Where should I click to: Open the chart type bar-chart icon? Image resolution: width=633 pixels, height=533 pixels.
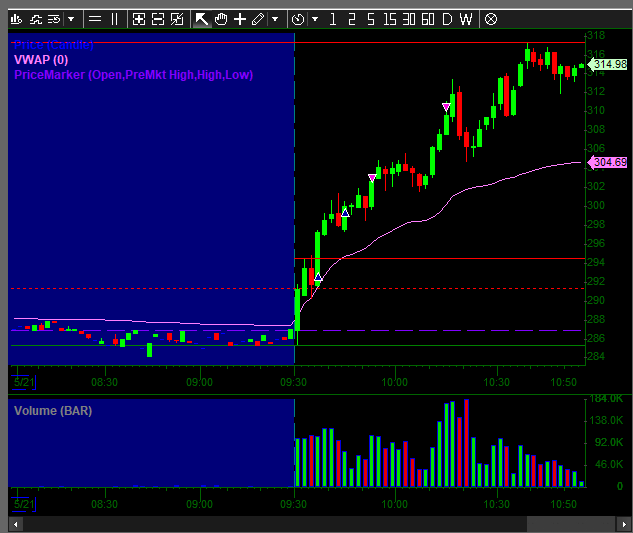click(16, 19)
